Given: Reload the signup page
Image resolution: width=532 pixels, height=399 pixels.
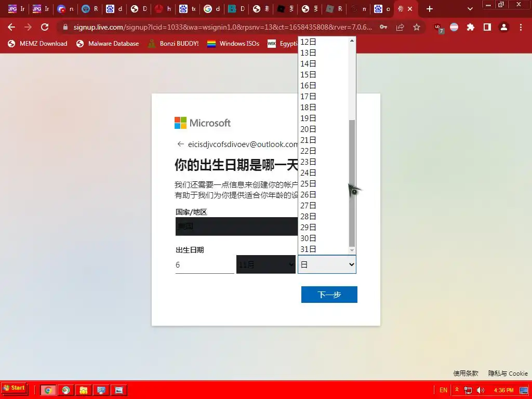Looking at the screenshot, I should (x=45, y=27).
